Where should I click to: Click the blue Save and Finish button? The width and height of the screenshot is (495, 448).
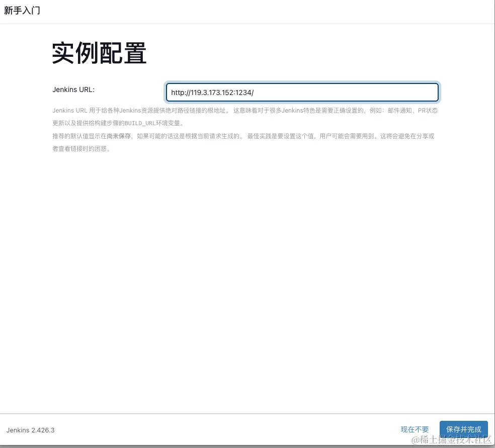(463, 429)
